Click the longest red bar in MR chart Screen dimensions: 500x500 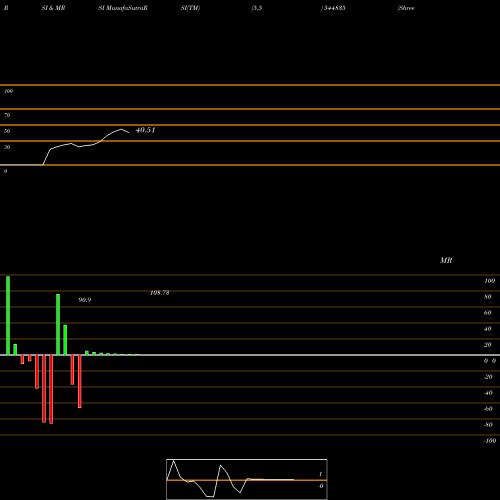coord(51,389)
